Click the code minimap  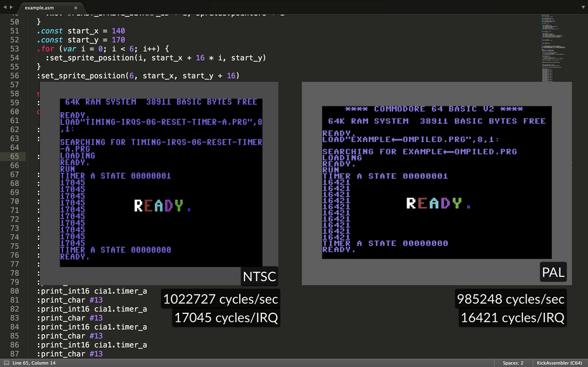(553, 49)
